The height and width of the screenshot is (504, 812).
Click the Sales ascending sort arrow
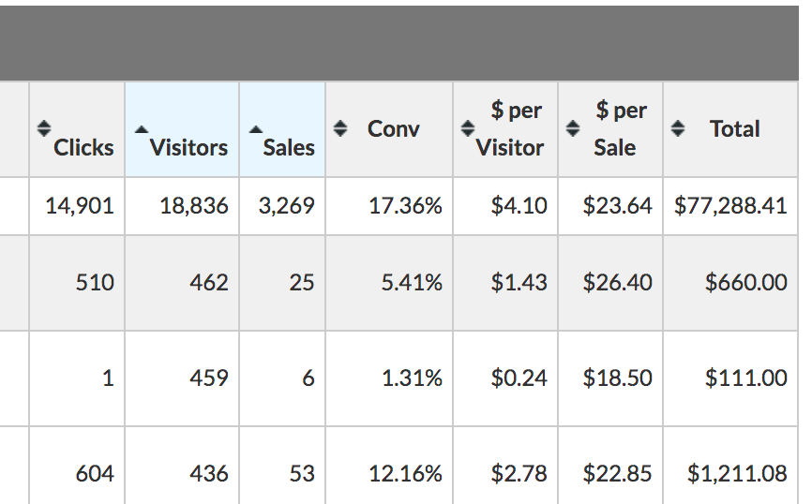[255, 130]
